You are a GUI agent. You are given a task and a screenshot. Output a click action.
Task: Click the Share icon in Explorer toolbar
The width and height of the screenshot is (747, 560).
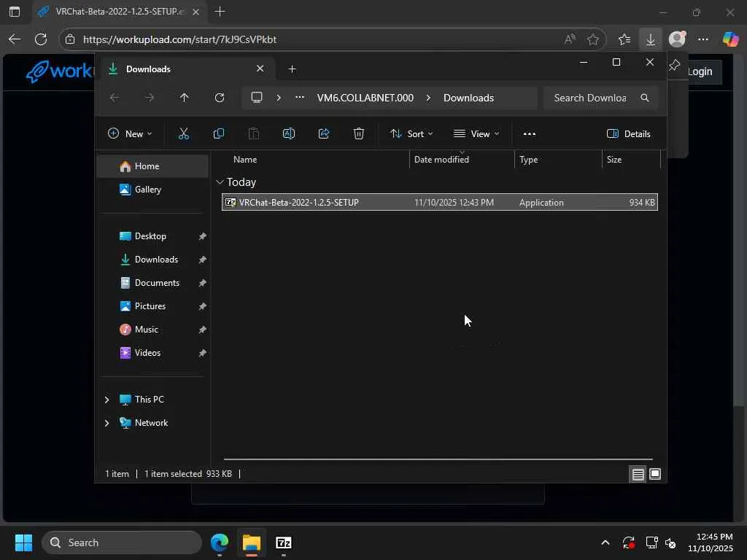pos(324,134)
